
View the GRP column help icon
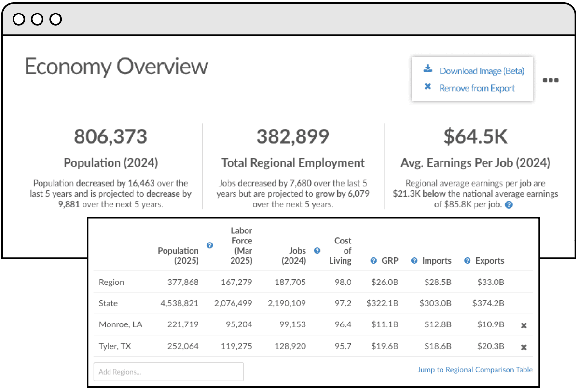click(x=373, y=260)
